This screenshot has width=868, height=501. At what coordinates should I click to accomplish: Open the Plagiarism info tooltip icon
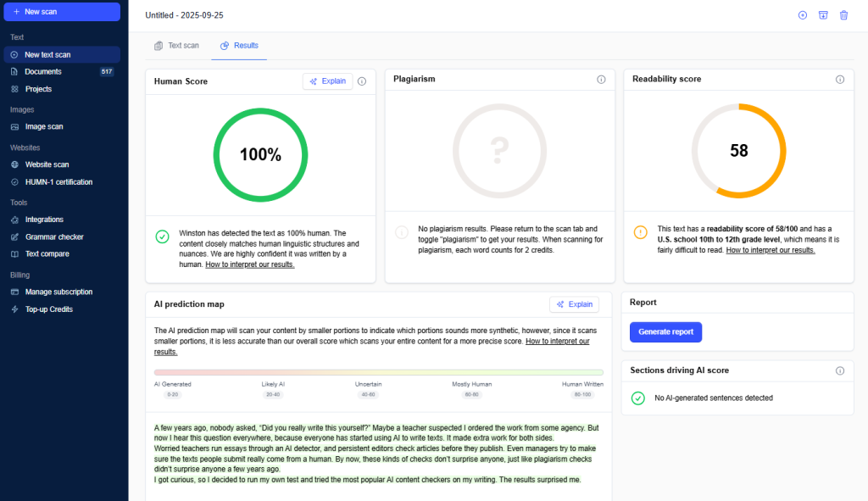pos(601,79)
